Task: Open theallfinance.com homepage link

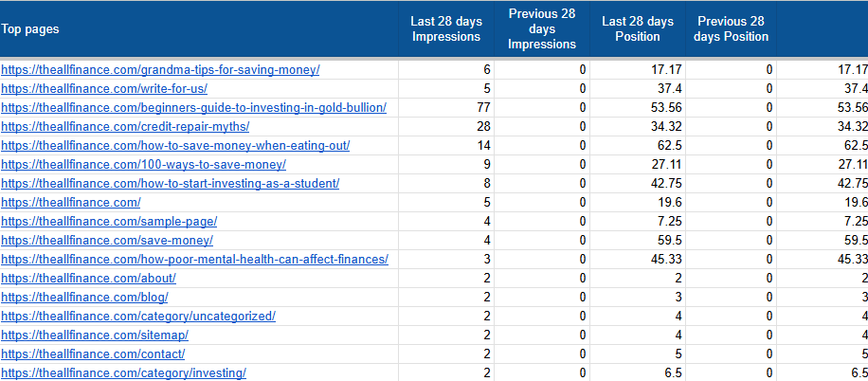Action: (x=71, y=203)
